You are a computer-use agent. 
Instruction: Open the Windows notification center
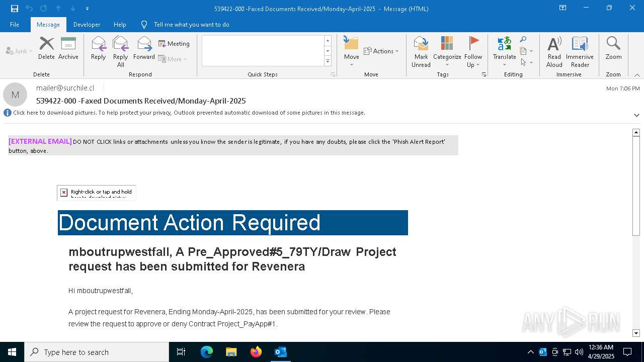click(x=627, y=352)
